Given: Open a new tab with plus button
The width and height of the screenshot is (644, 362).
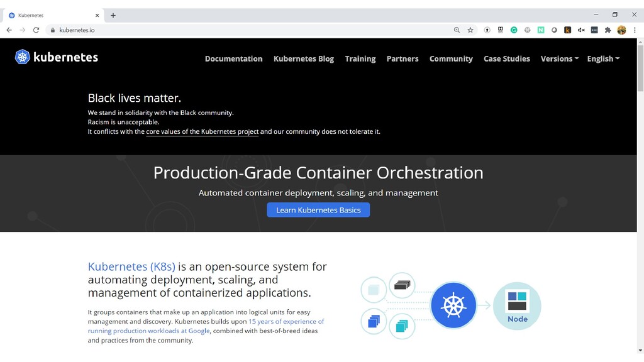Looking at the screenshot, I should coord(113,15).
